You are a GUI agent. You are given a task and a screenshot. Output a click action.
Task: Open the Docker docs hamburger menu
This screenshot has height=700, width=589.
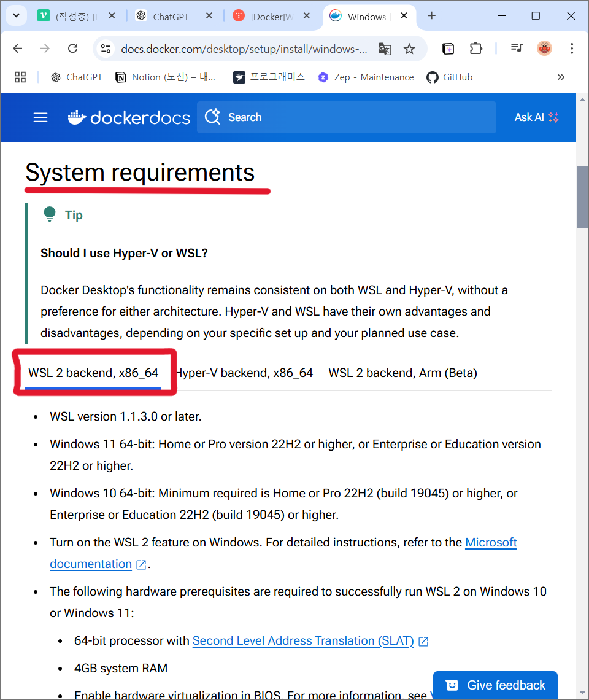(40, 117)
